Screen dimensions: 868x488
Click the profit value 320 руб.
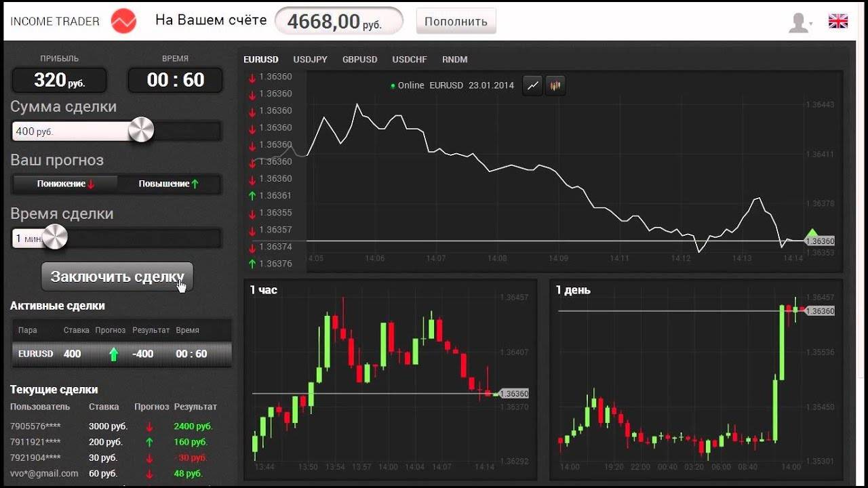(x=60, y=81)
